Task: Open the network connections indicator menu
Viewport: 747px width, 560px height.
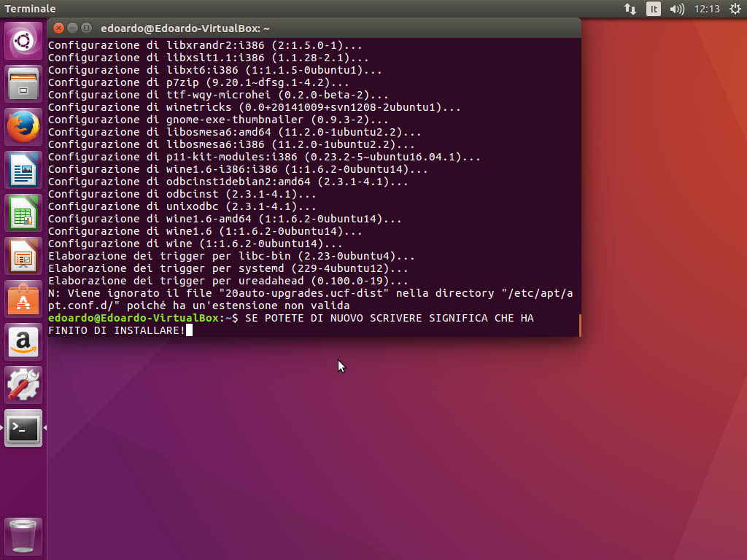Action: pyautogui.click(x=630, y=9)
